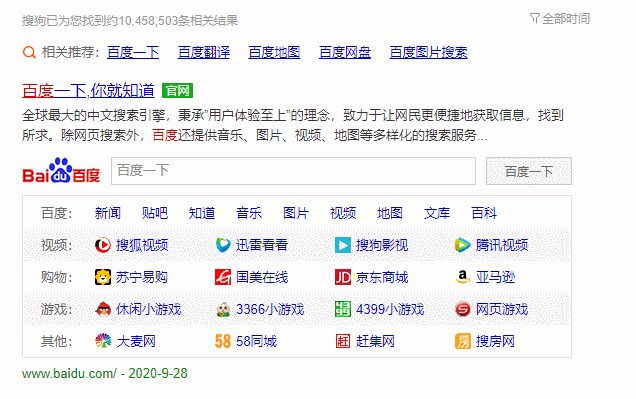Open the Tencent Video (腾讯视频) icon
The height and width of the screenshot is (399, 636).
click(x=463, y=245)
